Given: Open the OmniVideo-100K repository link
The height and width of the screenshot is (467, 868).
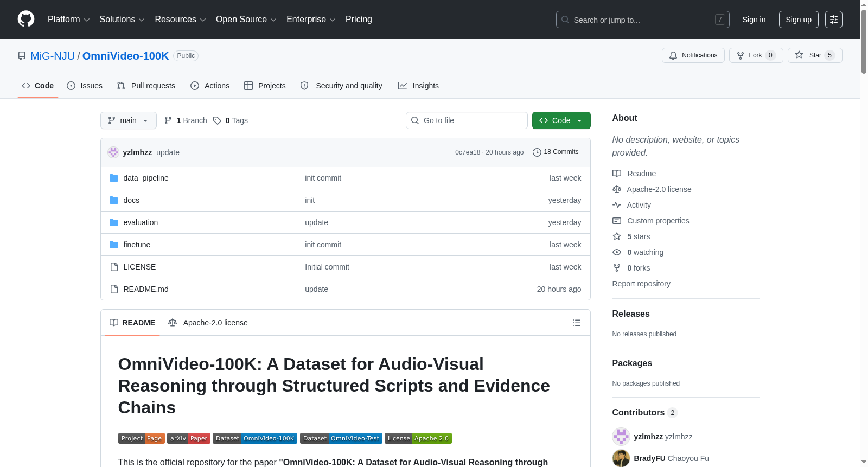Looking at the screenshot, I should 125,56.
